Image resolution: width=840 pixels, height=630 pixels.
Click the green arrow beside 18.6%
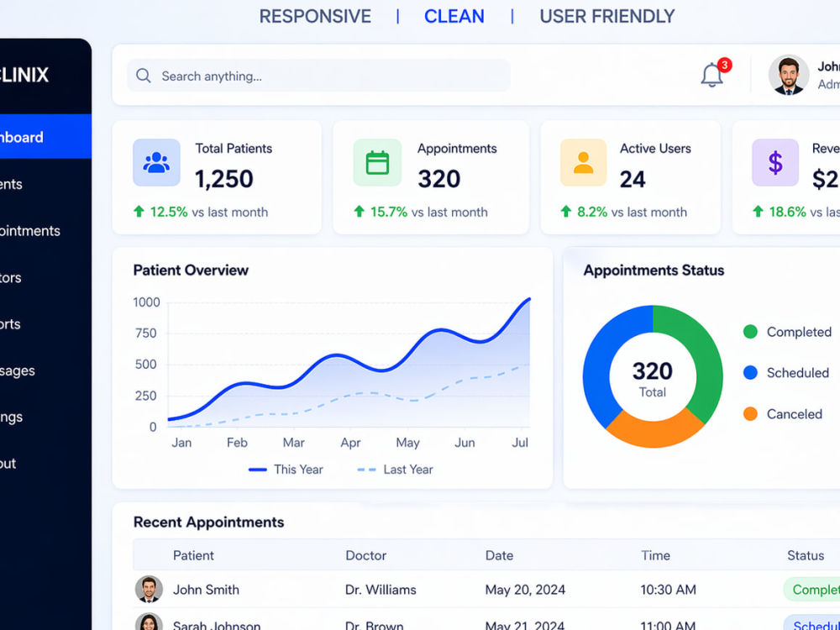point(758,212)
